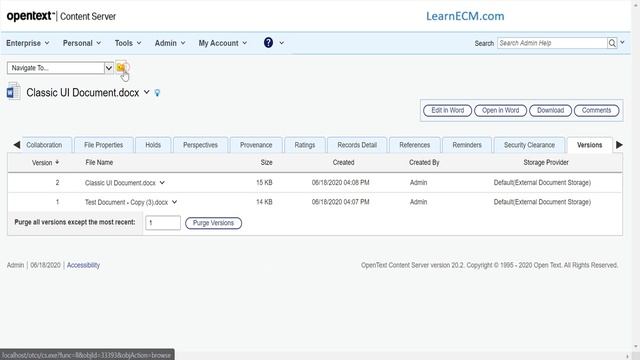Click the 14 KB size cell
This screenshot has width=640, height=360.
click(264, 202)
